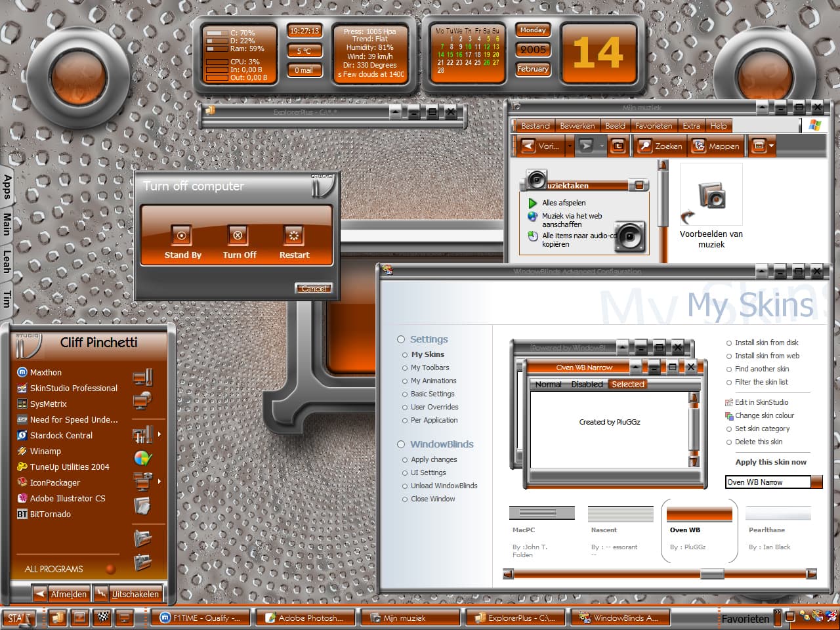Cancel the Turn off computer dialog

pos(314,288)
